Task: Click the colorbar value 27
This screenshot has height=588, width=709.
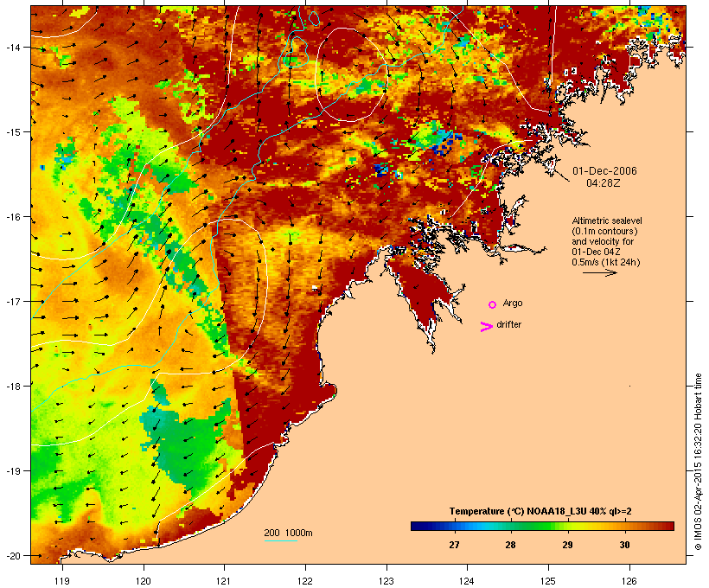Action: point(454,545)
